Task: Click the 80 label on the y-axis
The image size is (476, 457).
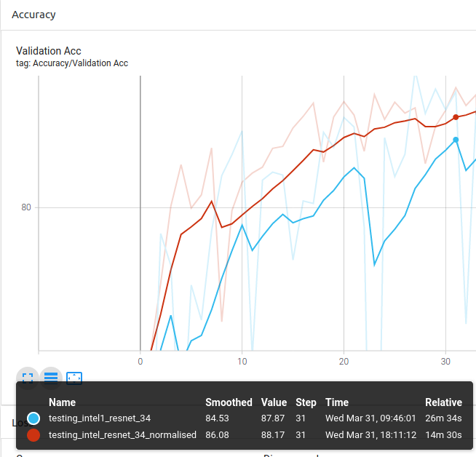Action: [x=26, y=207]
